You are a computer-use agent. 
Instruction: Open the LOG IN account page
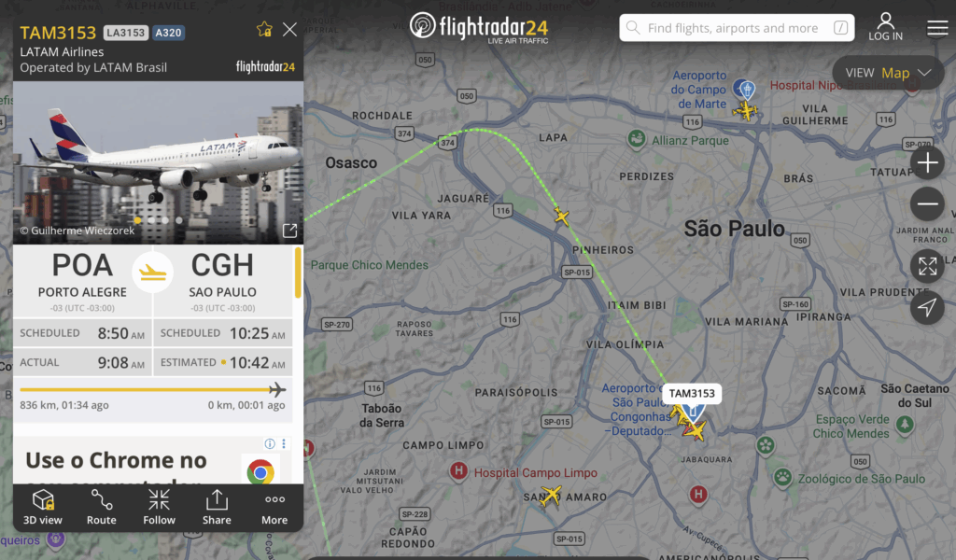tap(885, 27)
